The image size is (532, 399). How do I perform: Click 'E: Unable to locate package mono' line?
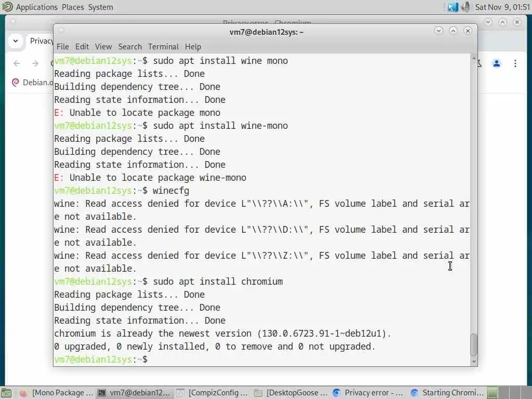(x=137, y=113)
